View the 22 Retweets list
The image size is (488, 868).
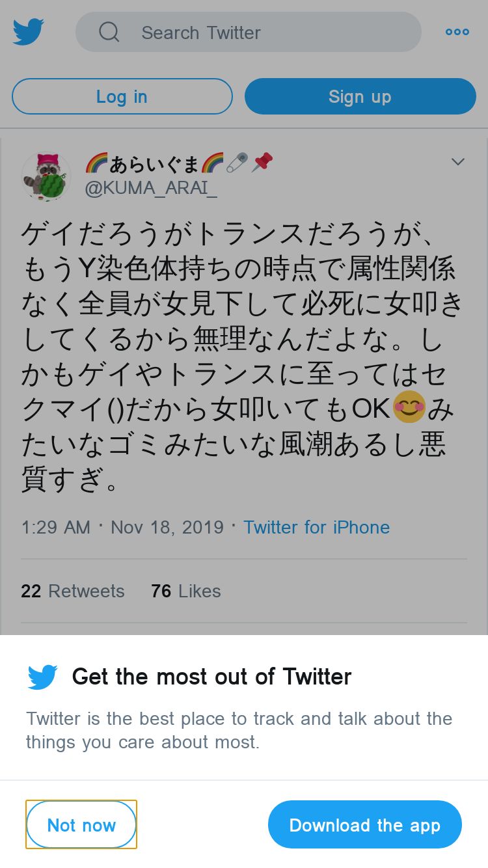coord(73,591)
